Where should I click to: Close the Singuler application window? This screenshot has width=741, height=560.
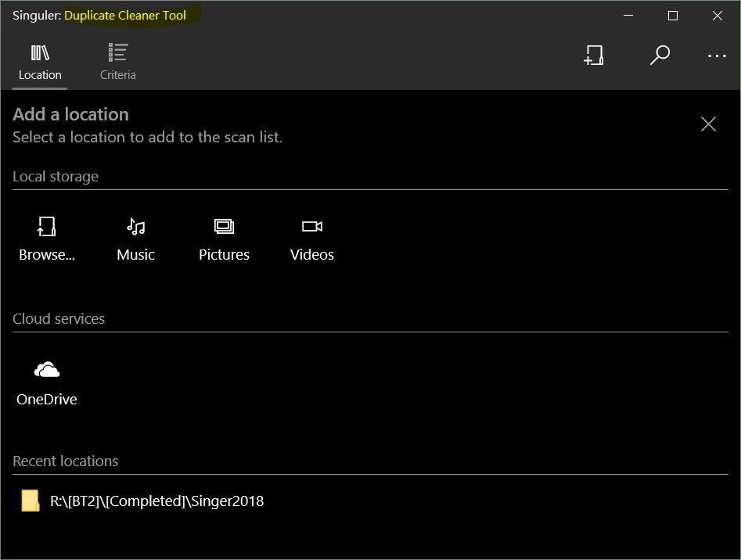pyautogui.click(x=717, y=16)
